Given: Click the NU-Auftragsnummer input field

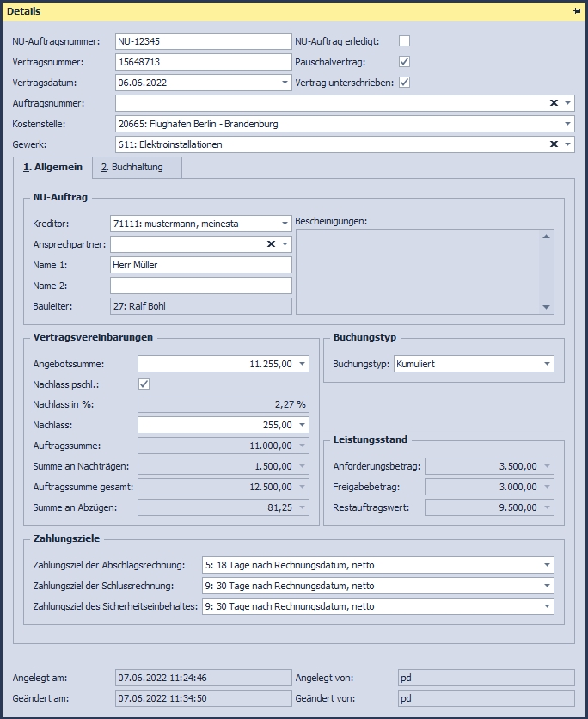Looking at the screenshot, I should pos(203,41).
